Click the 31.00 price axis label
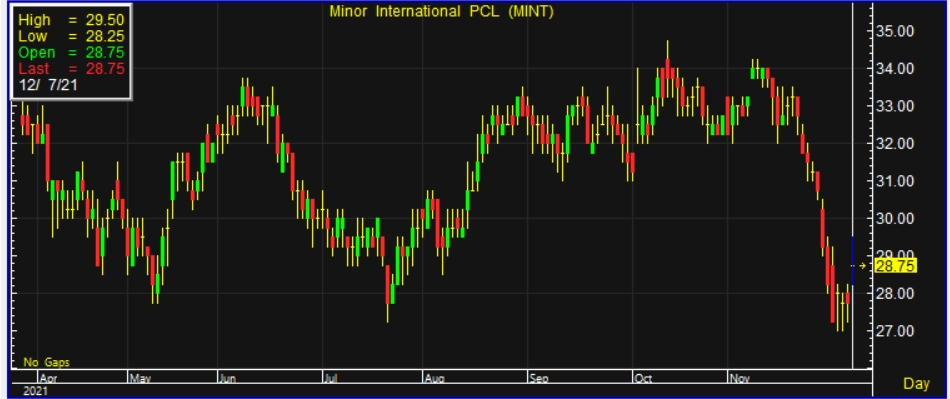Viewport: 950px width, 399px height. (x=895, y=181)
